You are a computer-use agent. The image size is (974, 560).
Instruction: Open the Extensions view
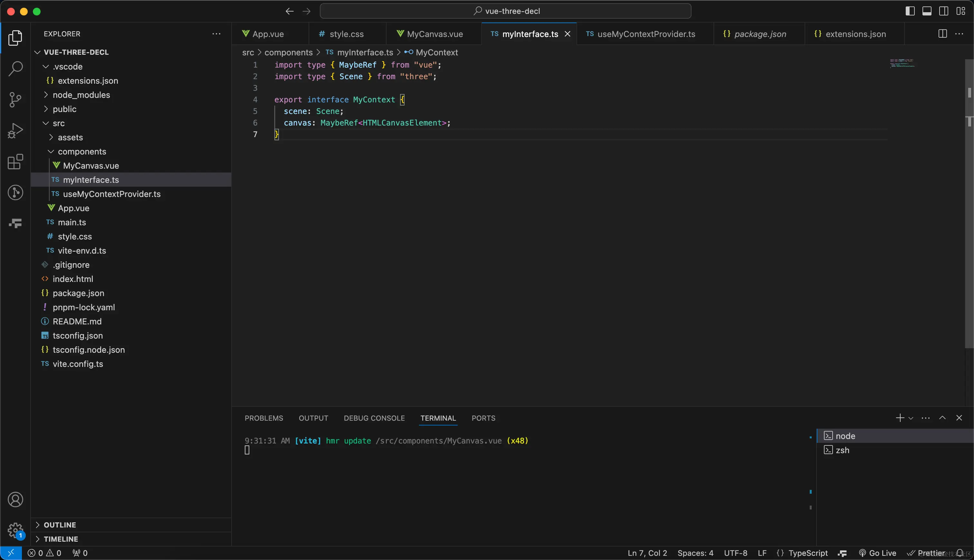click(x=15, y=162)
